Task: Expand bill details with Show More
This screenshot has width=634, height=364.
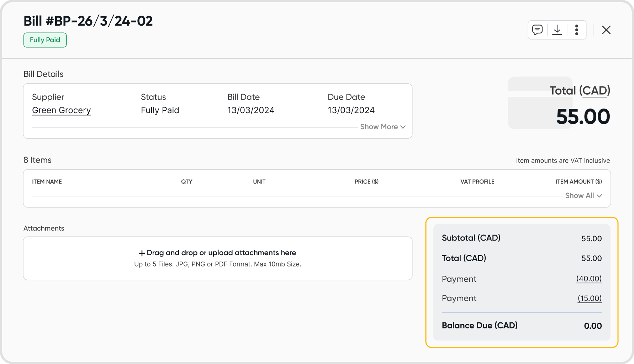Action: point(383,127)
